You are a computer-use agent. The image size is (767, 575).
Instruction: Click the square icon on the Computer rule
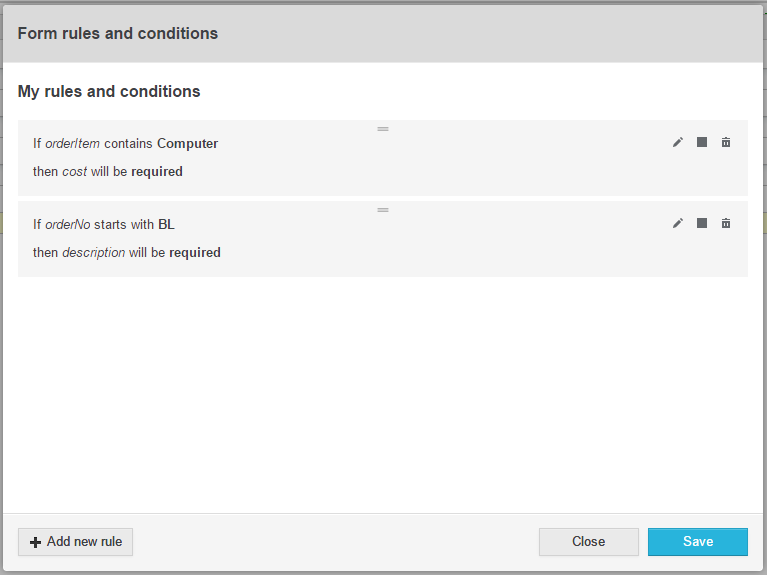702,142
